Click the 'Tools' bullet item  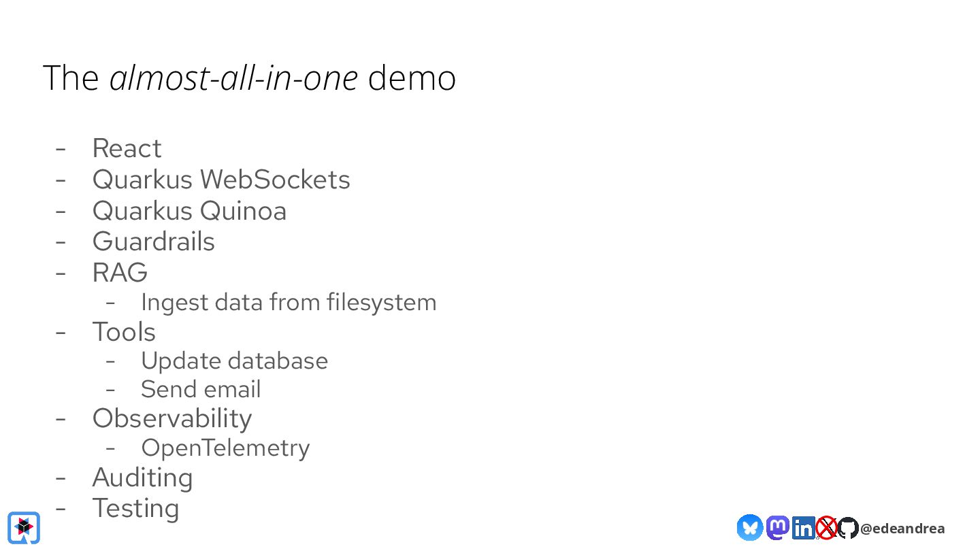[x=124, y=332]
